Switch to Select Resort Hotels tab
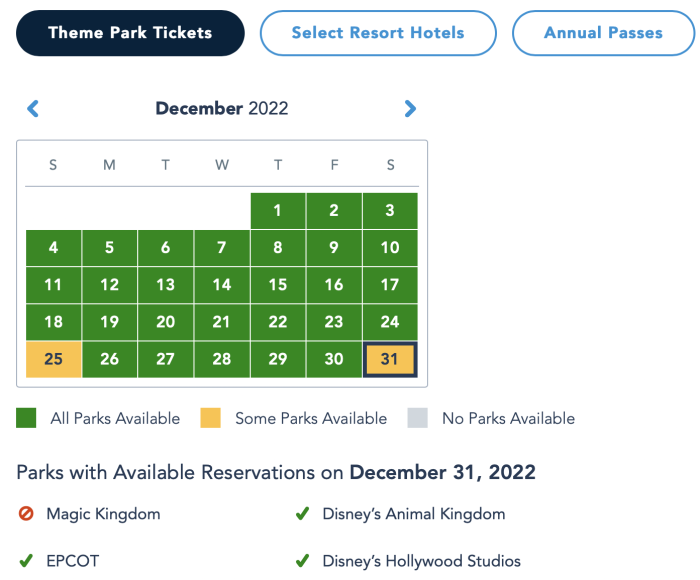The image size is (700, 580). pyautogui.click(x=378, y=33)
